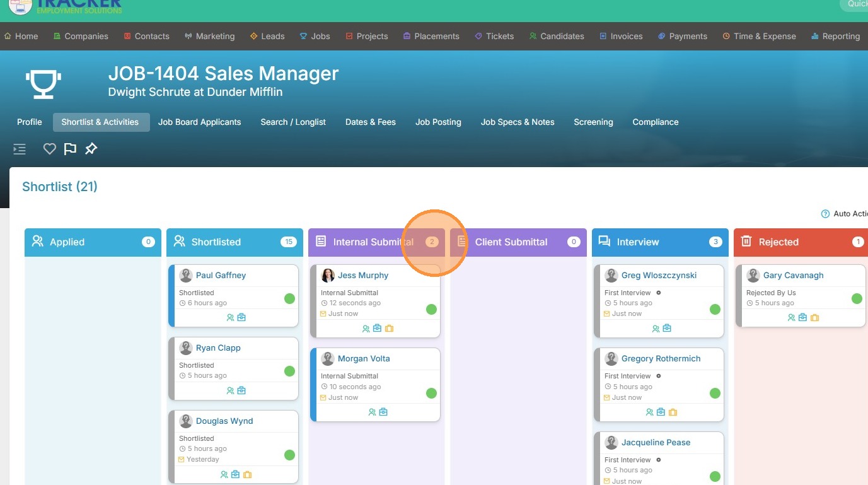Click the briefcase icon on Paul Gaffney's card
868x485 pixels.
click(241, 317)
